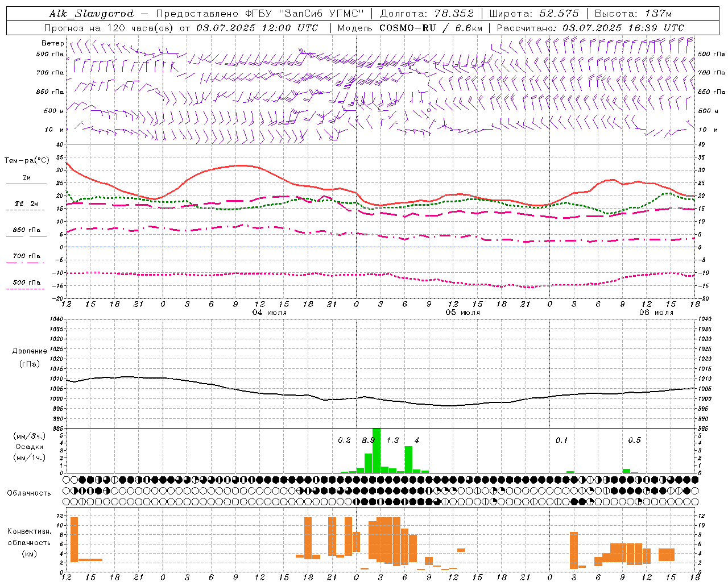Click the 0.5 precipitation total
The image size is (728, 582).
635,440
